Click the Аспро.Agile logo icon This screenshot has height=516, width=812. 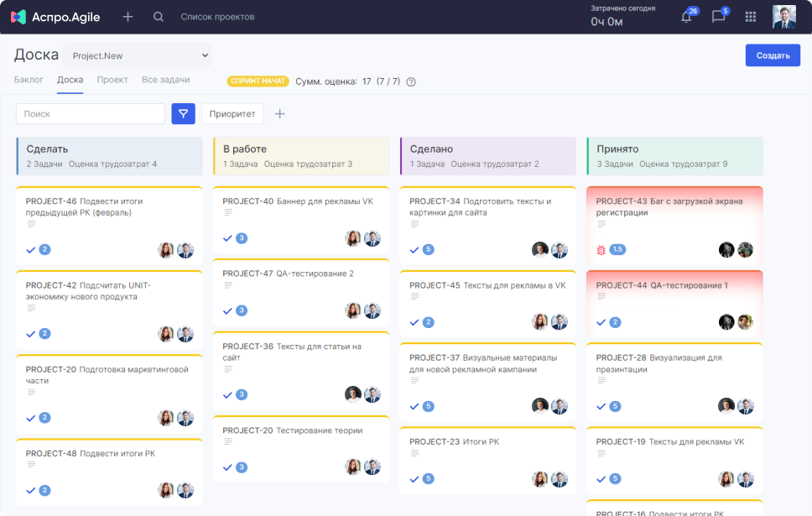pos(18,17)
